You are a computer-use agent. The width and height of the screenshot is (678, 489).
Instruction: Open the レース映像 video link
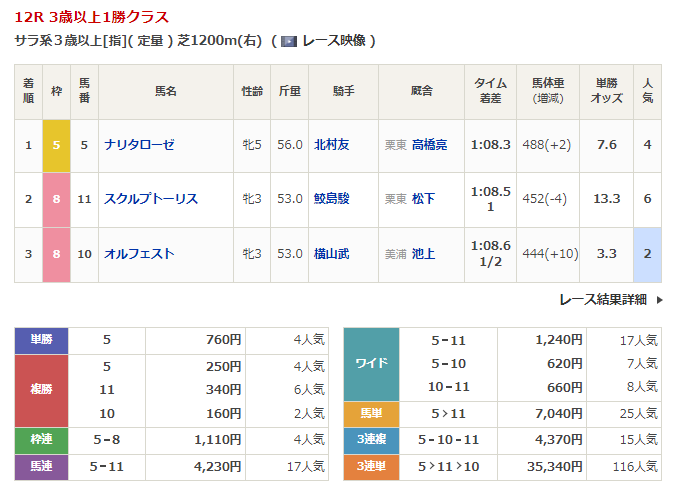pyautogui.click(x=333, y=41)
